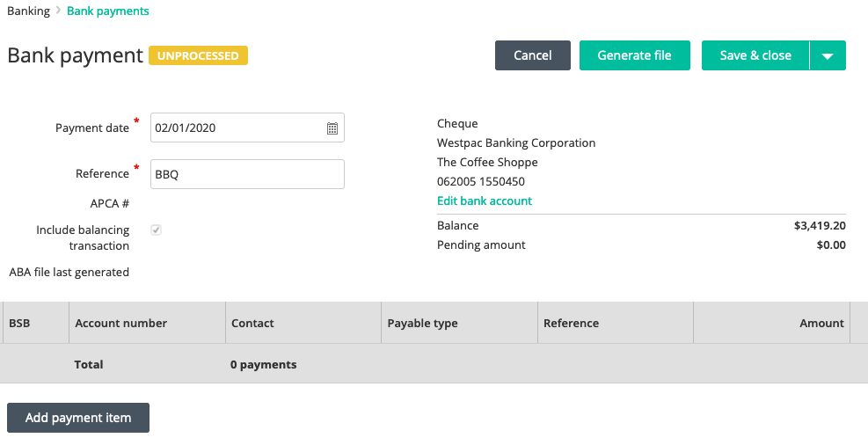Open the calendar date picker icon
Viewport: 868px width, 445px height.
[332, 128]
